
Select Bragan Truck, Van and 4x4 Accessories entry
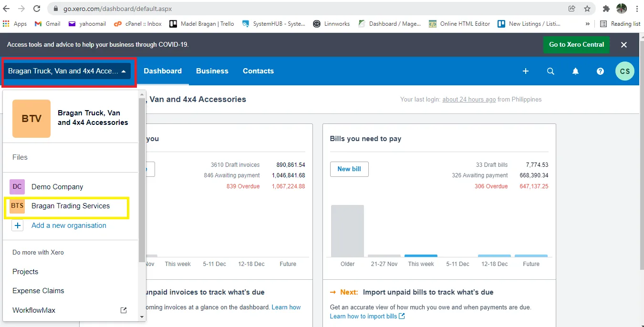(x=93, y=118)
